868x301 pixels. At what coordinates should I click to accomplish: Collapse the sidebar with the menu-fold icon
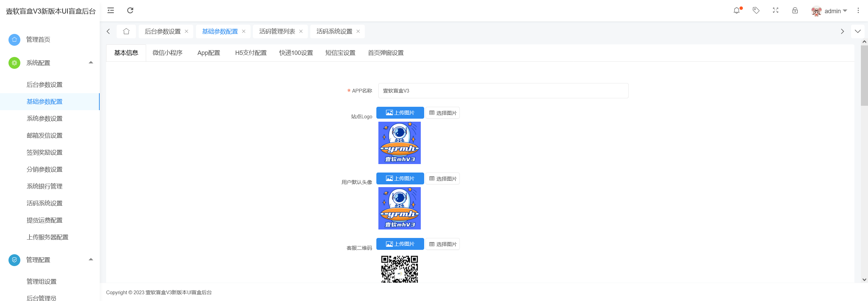[x=111, y=11]
